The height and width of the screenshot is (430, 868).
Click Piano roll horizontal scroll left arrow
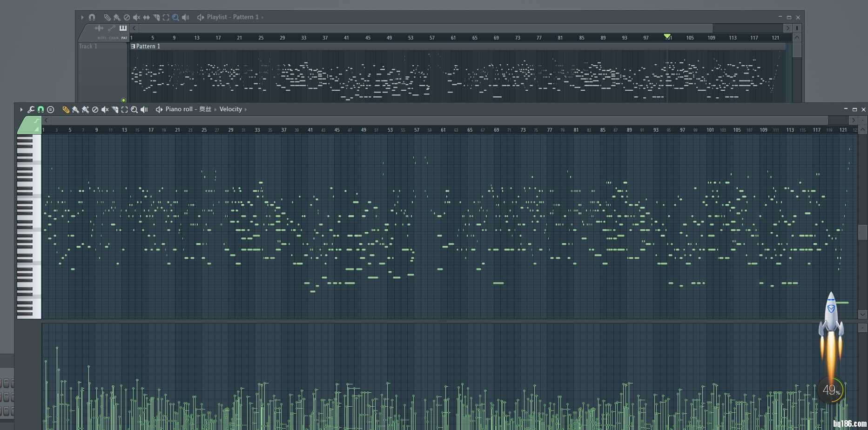(46, 120)
